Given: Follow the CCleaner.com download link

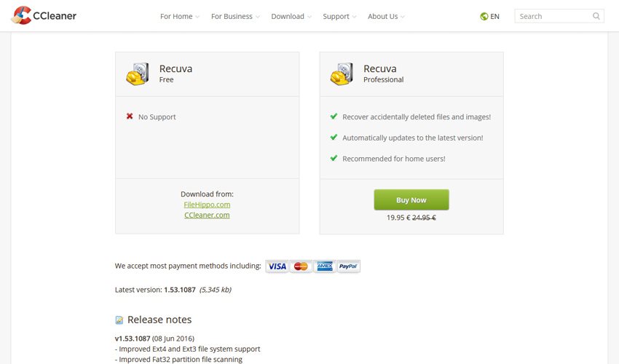Looking at the screenshot, I should coord(207,215).
